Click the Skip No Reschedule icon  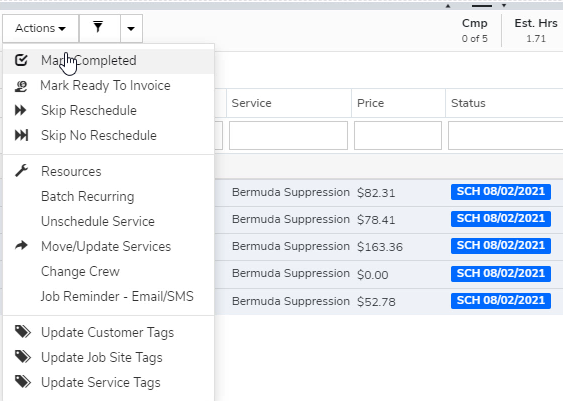pyautogui.click(x=21, y=135)
